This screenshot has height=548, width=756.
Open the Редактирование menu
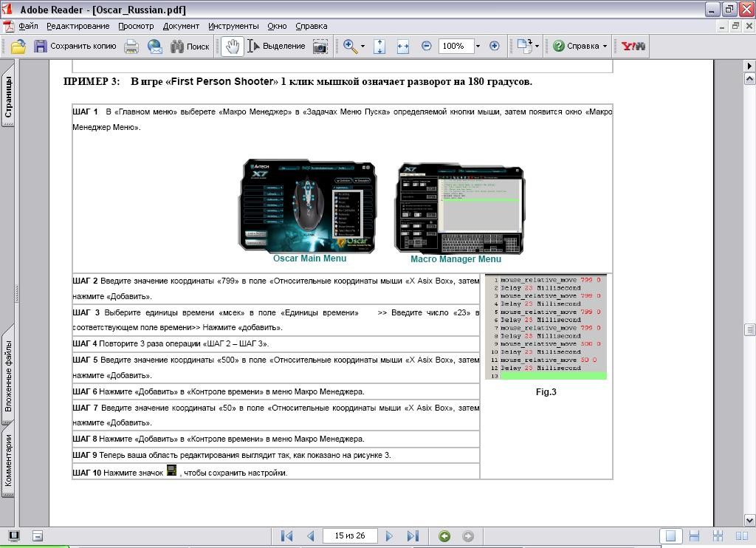point(78,26)
